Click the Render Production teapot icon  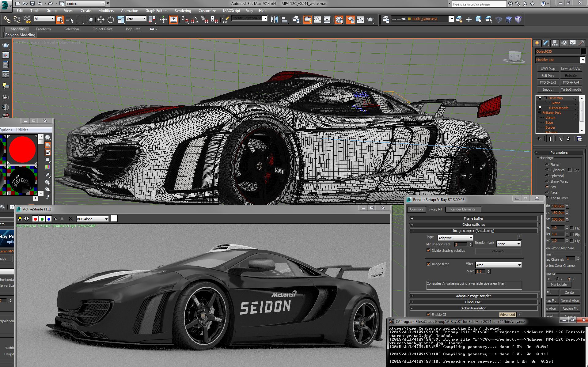pos(370,19)
